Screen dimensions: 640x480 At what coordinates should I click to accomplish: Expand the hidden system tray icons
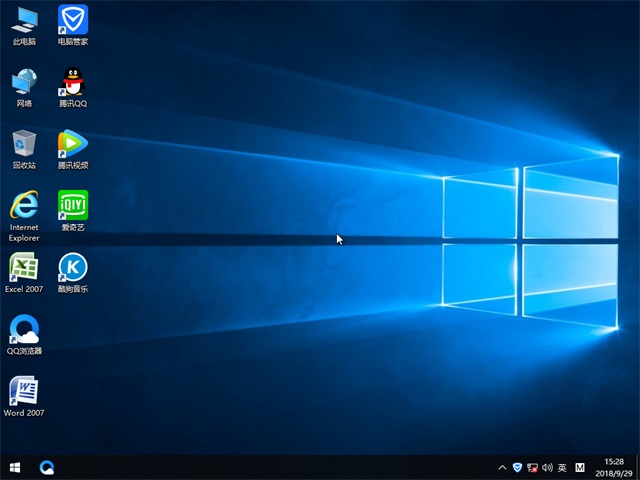tap(502, 467)
